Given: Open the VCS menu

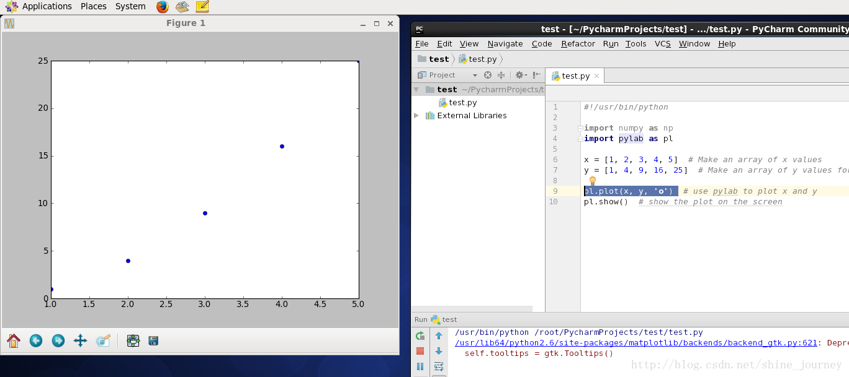Looking at the screenshot, I should coord(662,44).
